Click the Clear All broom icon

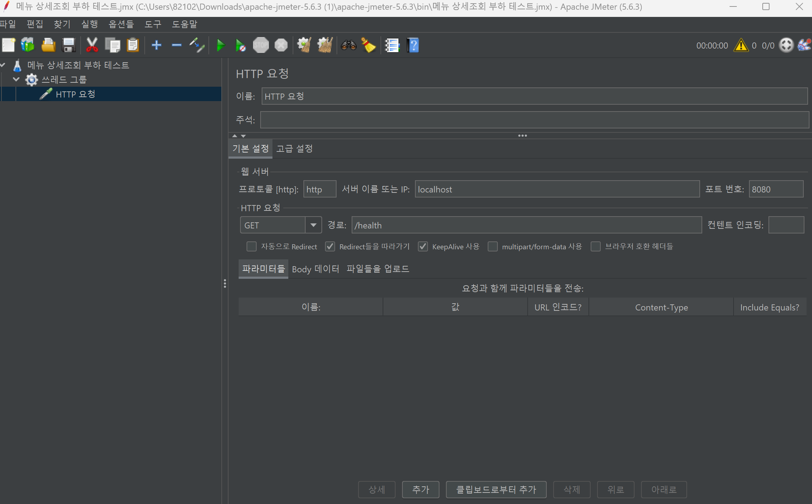pos(325,45)
